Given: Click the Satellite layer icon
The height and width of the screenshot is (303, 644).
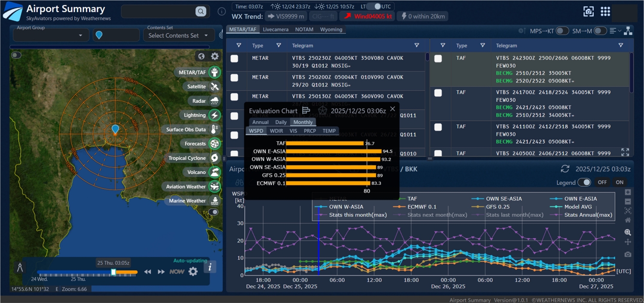Looking at the screenshot, I should [x=215, y=87].
